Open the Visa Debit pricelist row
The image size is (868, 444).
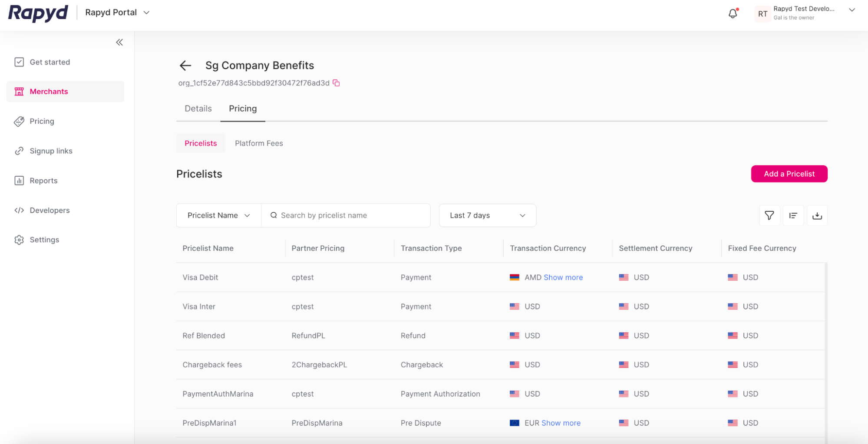[500, 277]
